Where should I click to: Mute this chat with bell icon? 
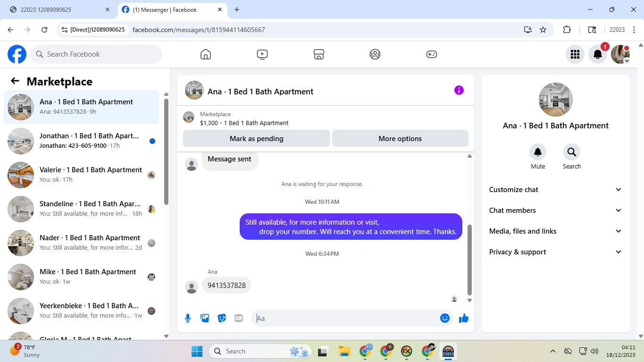tap(538, 152)
